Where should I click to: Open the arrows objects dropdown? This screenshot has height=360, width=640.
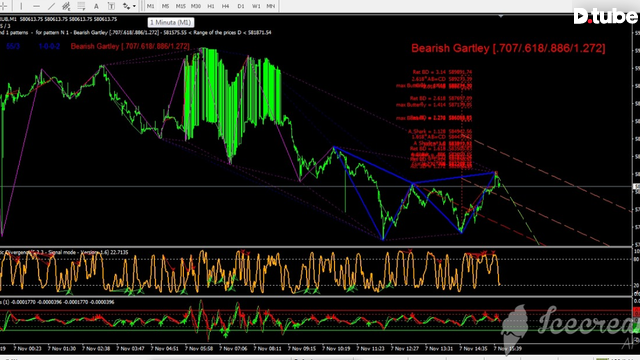coord(129,6)
